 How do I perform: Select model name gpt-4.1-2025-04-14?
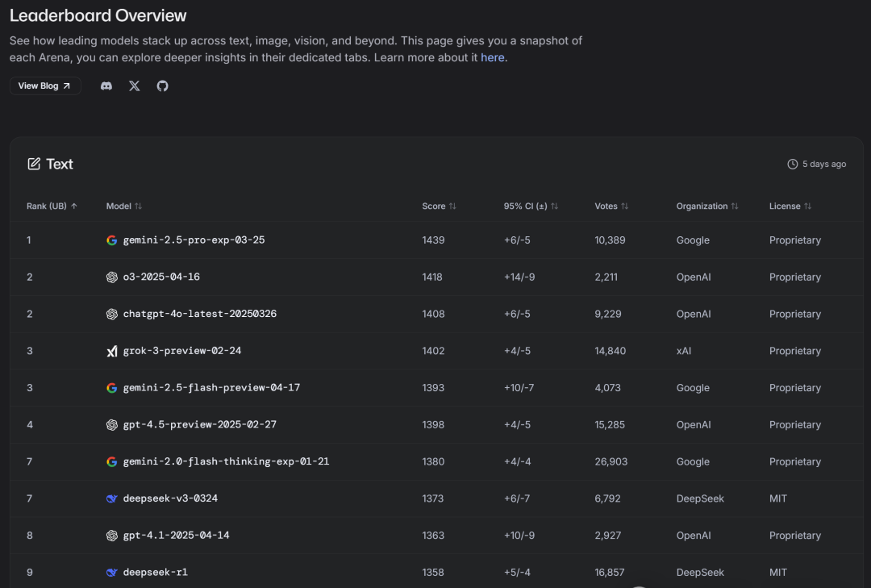(176, 536)
